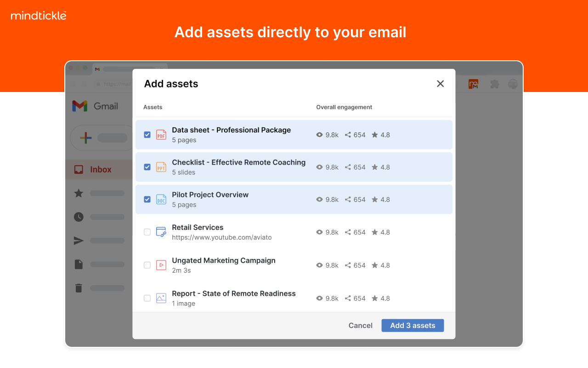Click the Starred sidebar icon in Gmail
588x368 pixels.
tap(79, 193)
